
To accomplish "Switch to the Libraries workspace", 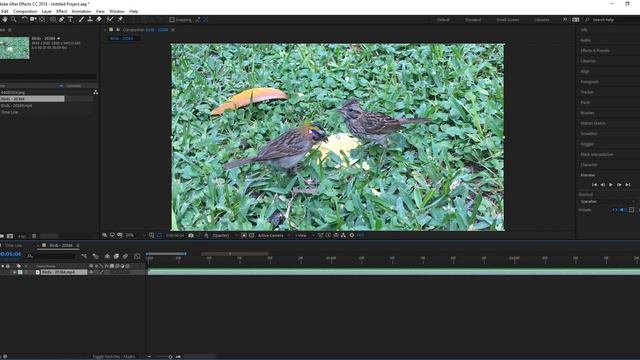I will 542,20.
